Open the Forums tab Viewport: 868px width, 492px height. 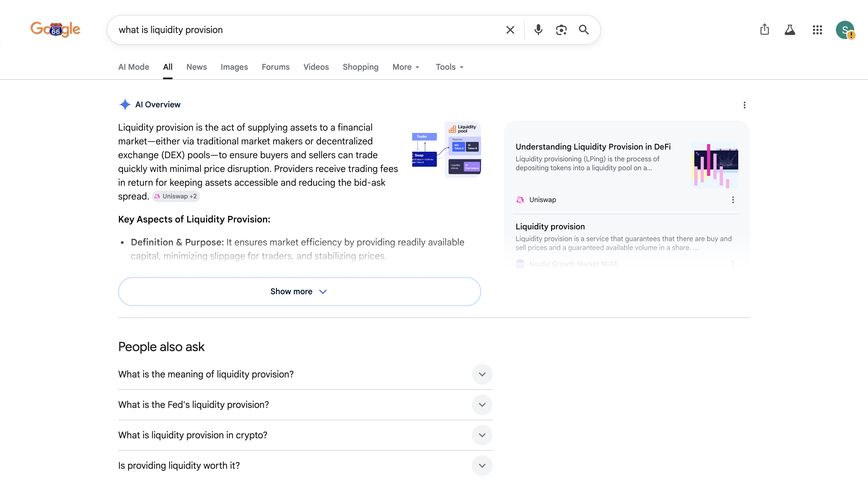(x=275, y=67)
